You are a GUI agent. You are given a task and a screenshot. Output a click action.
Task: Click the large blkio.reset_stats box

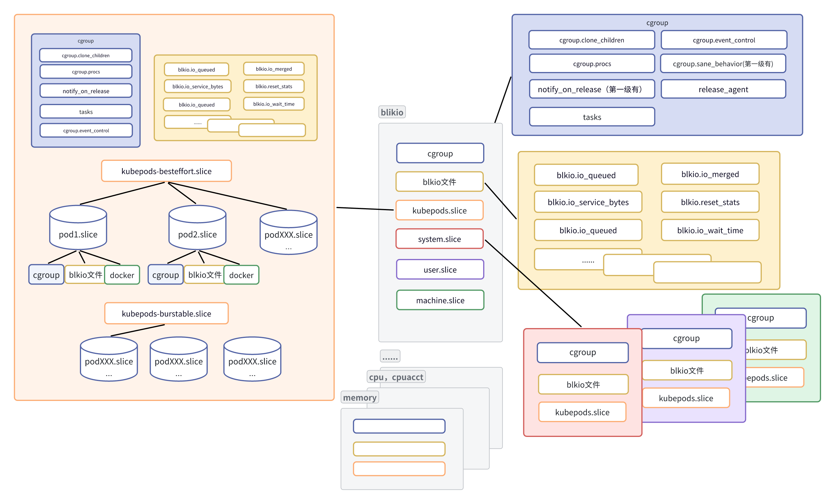pos(710,202)
